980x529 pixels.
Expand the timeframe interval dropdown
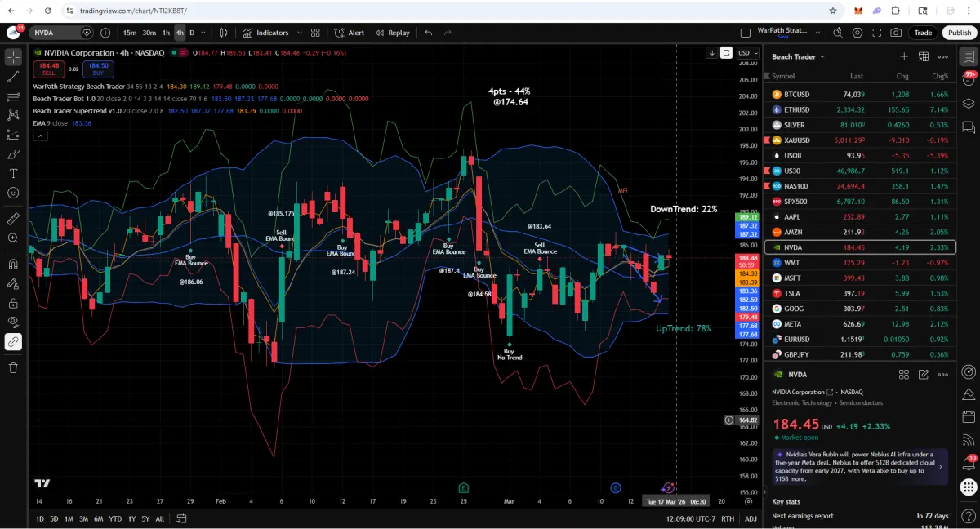coord(203,33)
